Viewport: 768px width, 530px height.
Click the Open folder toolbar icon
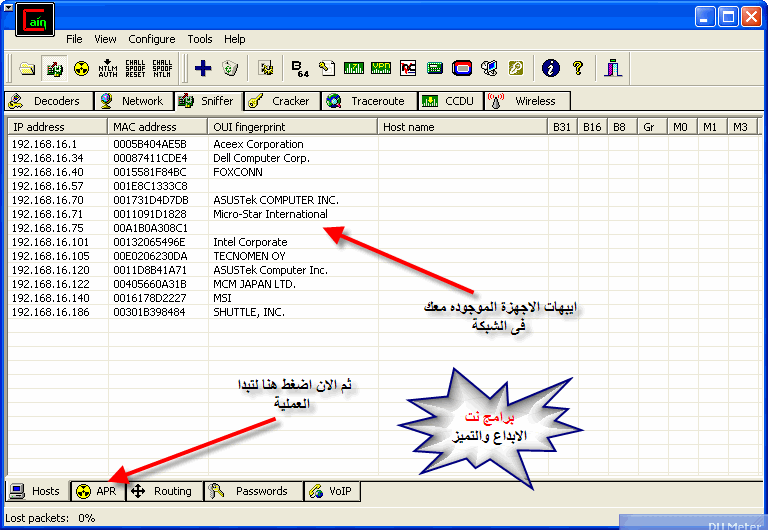(x=27, y=68)
